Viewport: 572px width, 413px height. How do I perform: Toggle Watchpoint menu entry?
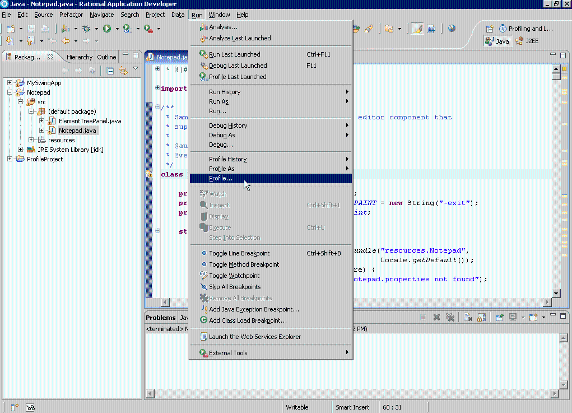[234, 275]
